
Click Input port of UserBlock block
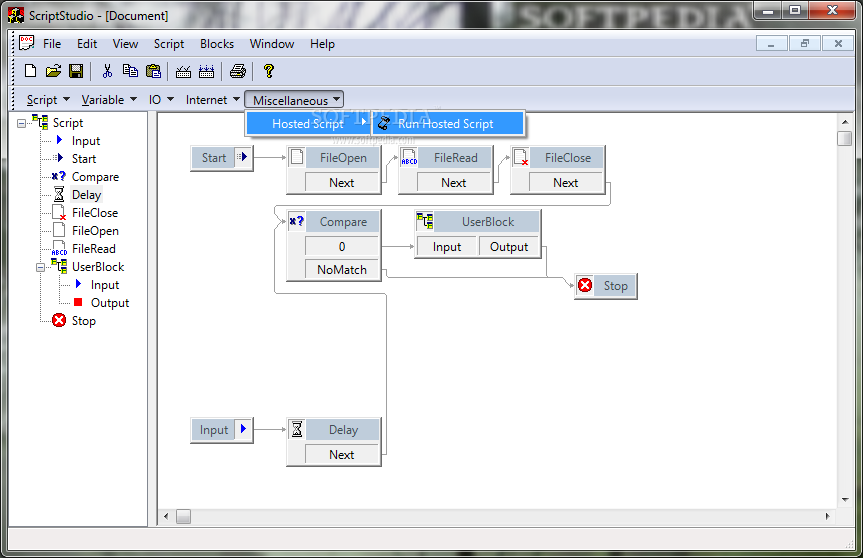pyautogui.click(x=447, y=247)
